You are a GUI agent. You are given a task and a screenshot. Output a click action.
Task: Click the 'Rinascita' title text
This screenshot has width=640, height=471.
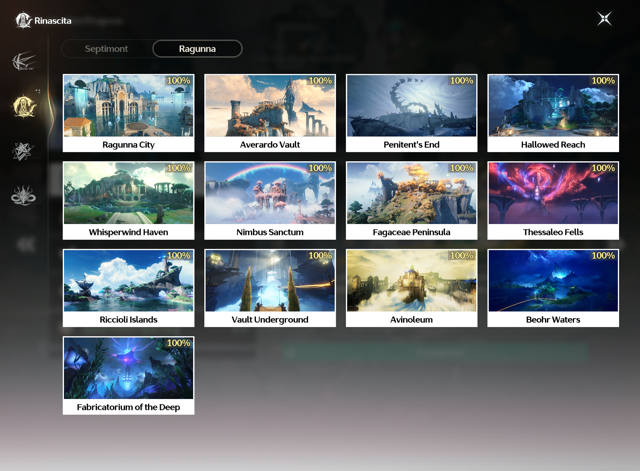53,21
